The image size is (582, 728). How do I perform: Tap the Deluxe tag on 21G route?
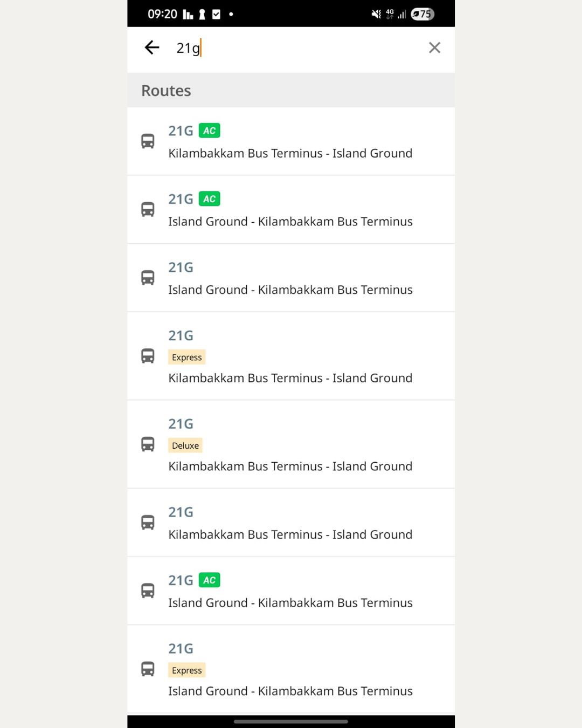coord(185,445)
